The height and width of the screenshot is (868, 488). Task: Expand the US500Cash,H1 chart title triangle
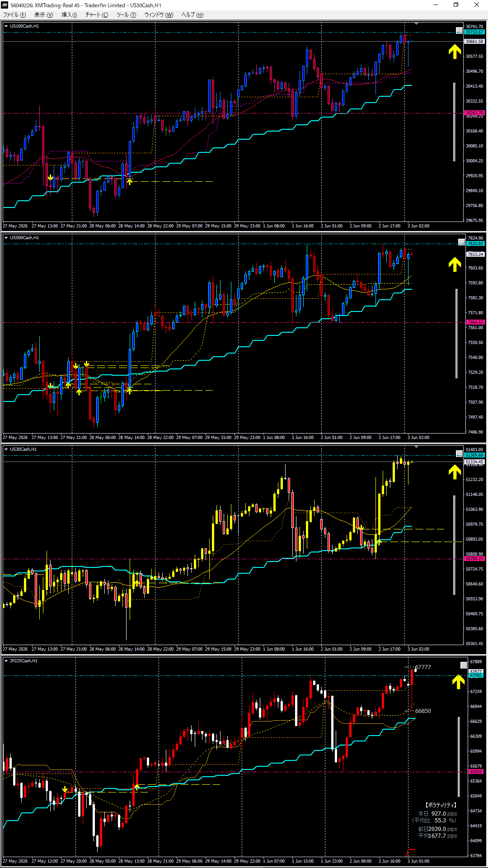coord(6,238)
